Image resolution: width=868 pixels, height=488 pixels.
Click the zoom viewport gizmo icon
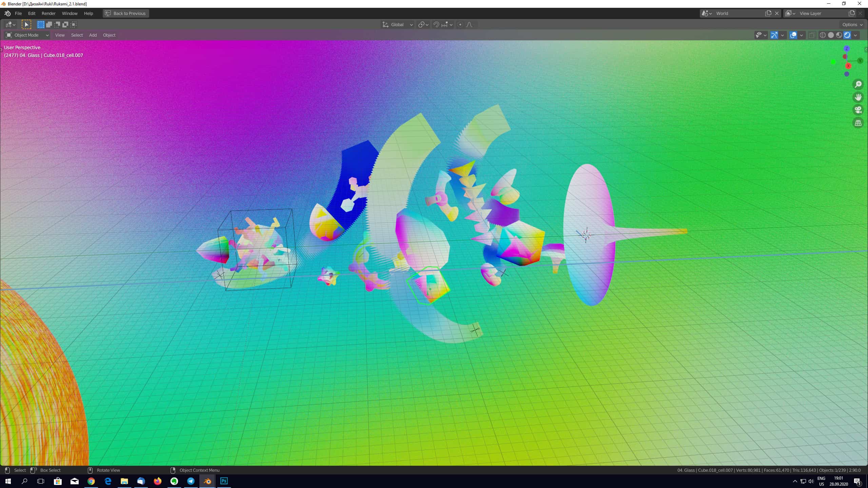(x=858, y=84)
